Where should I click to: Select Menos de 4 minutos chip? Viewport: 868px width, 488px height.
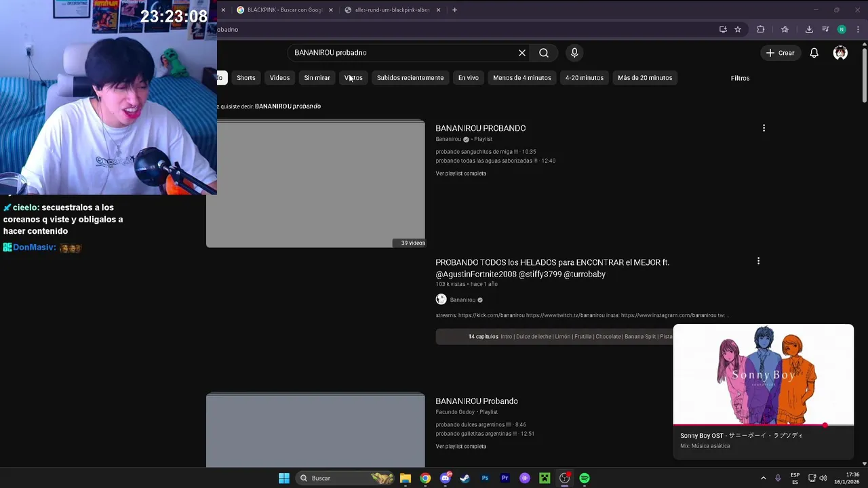point(522,78)
